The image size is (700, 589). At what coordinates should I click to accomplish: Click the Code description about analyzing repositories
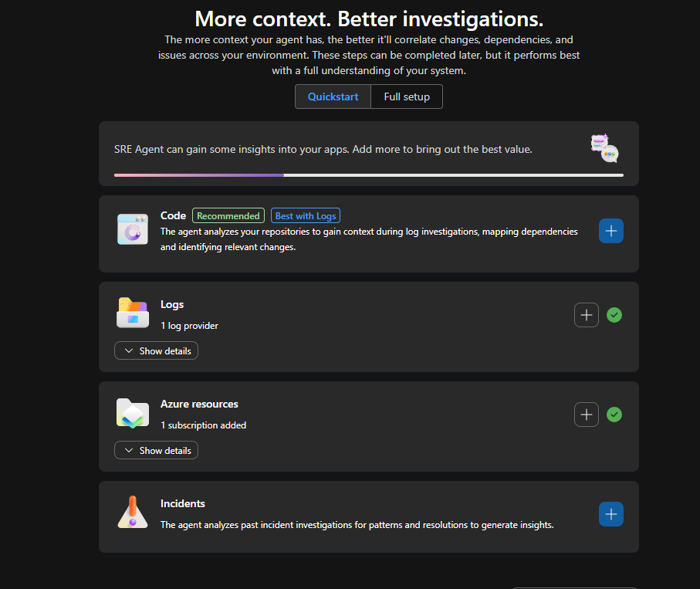pyautogui.click(x=369, y=239)
